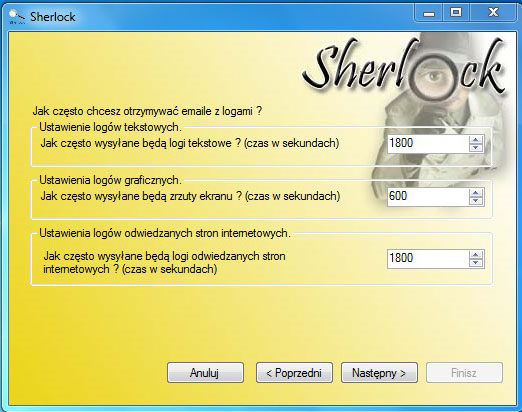Minimize the Sherlock window
The image size is (522, 412).
[429, 13]
